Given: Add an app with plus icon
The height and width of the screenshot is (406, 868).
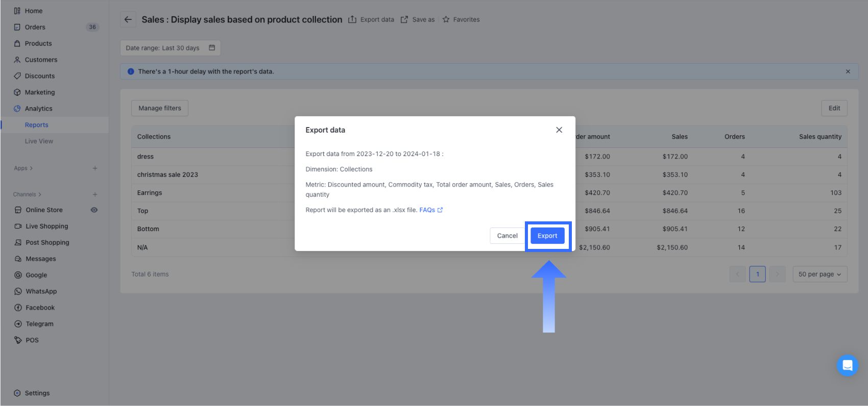Looking at the screenshot, I should tap(95, 168).
